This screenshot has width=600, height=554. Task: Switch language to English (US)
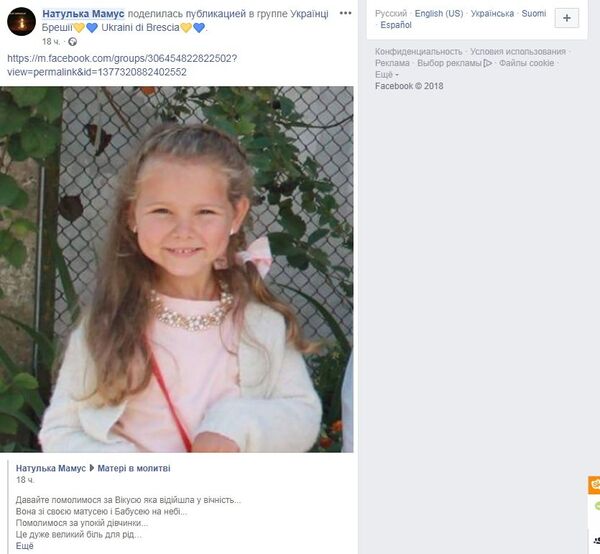[x=439, y=14]
